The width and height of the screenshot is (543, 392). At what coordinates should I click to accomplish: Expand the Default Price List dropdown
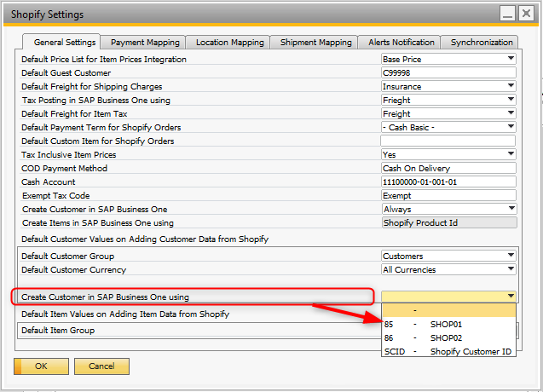point(511,60)
